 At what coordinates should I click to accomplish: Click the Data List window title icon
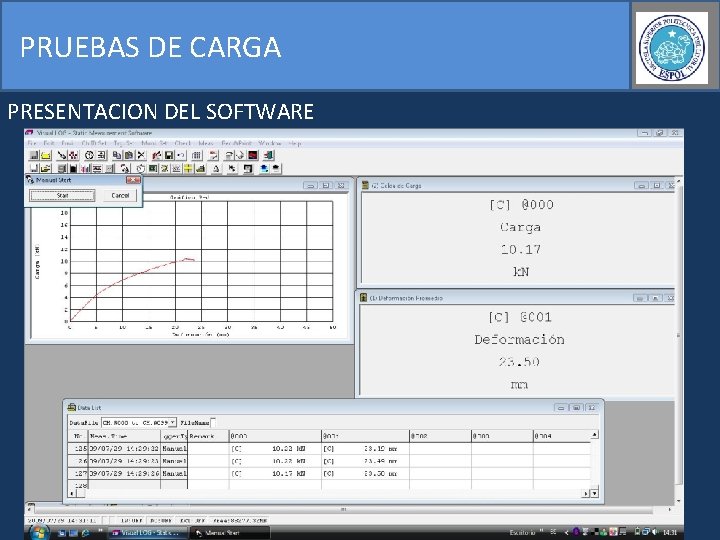72,407
